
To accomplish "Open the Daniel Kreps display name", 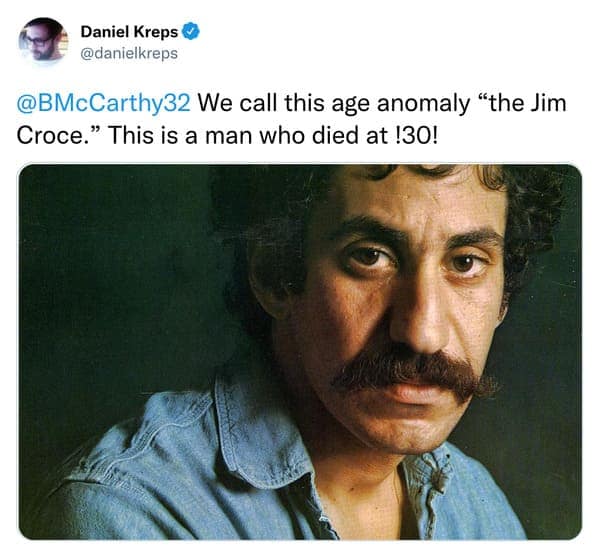I will (x=129, y=32).
